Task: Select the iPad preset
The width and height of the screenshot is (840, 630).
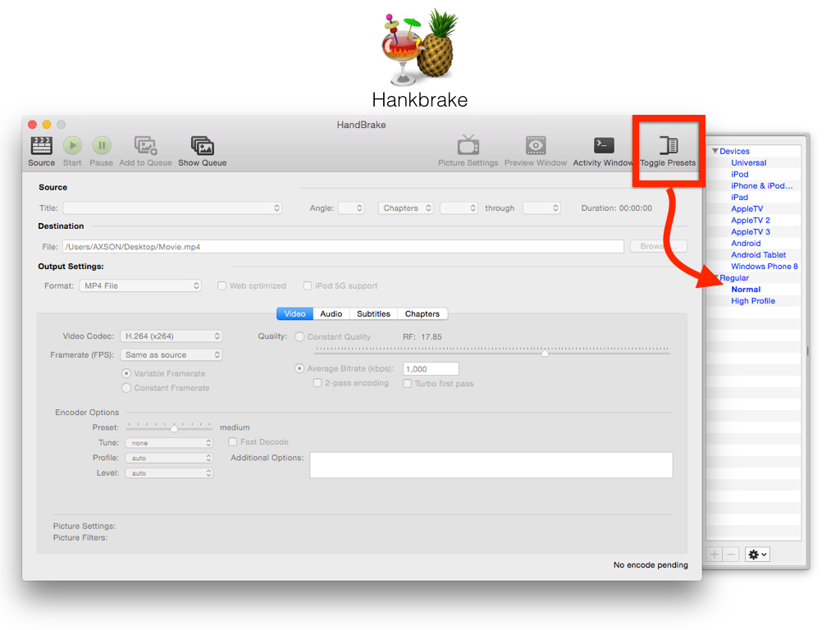Action: tap(739, 197)
